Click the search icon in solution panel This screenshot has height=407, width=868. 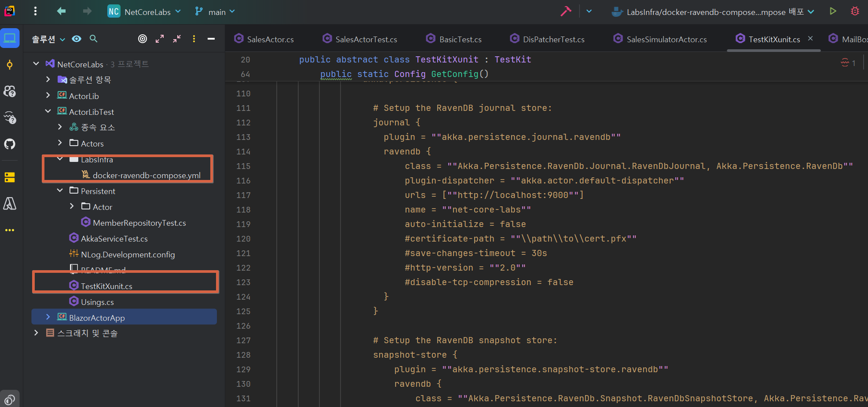(93, 39)
